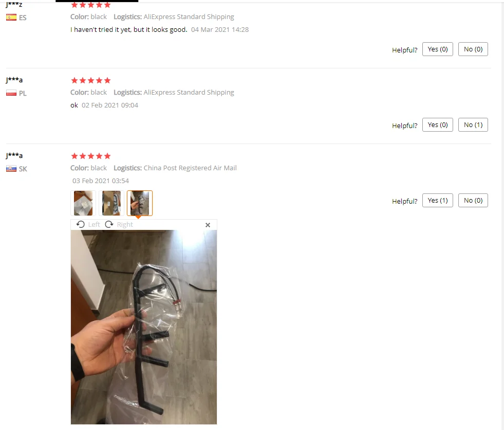
Task: Rotate the review photo left
Action: 88,224
